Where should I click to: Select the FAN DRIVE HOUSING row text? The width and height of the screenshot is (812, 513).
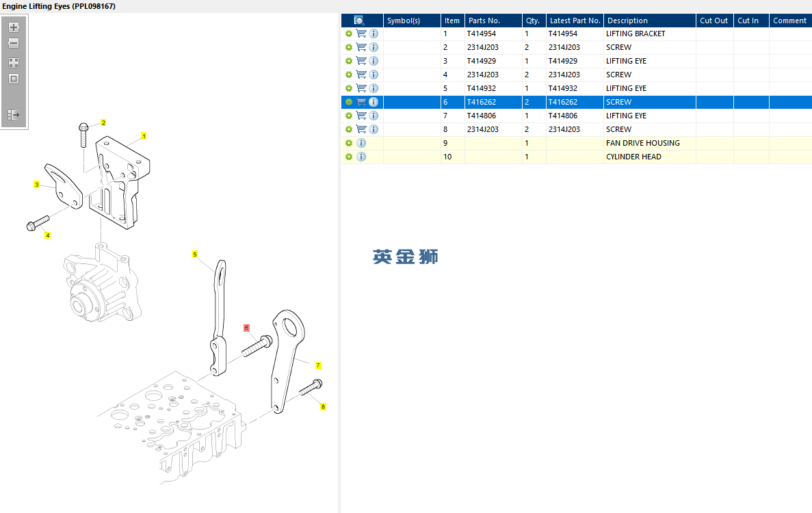(x=642, y=143)
